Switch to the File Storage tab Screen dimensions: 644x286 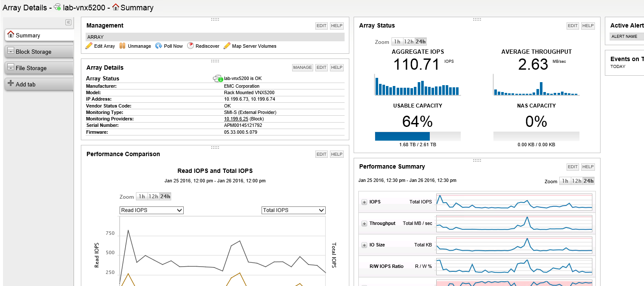39,68
